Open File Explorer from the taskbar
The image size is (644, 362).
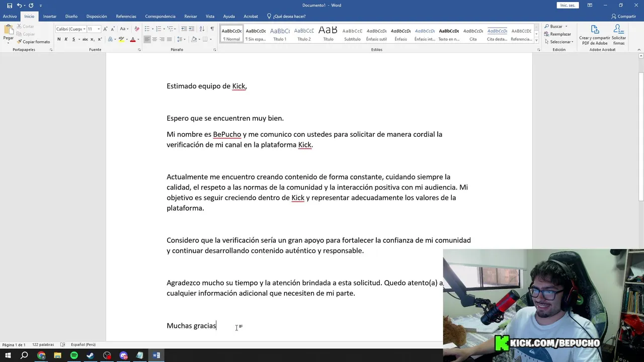pyautogui.click(x=57, y=355)
